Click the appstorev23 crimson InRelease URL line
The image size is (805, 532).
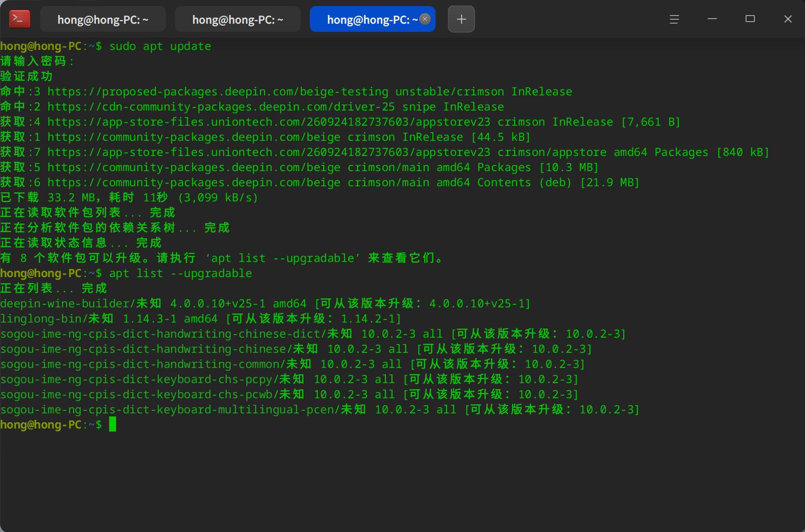click(340, 122)
